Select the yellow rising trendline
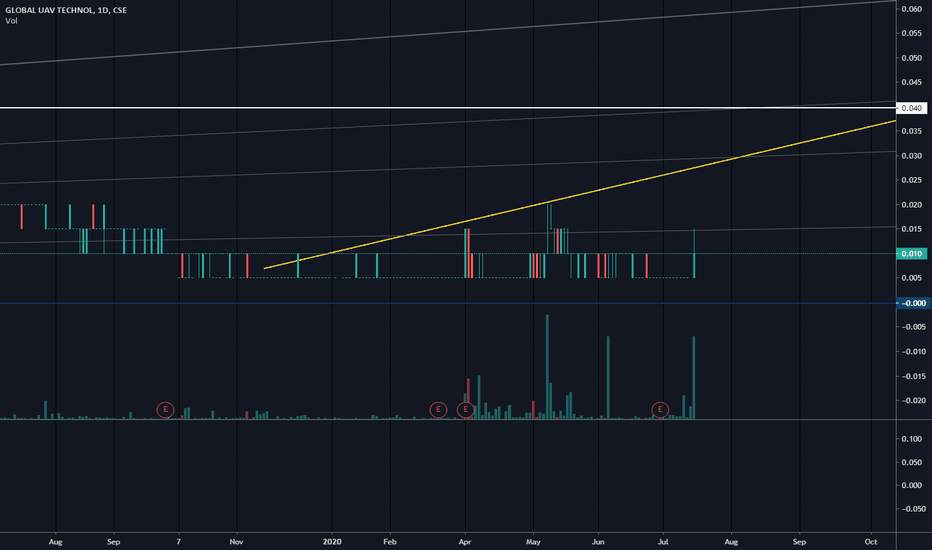This screenshot has height=550, width=932. pyautogui.click(x=580, y=194)
